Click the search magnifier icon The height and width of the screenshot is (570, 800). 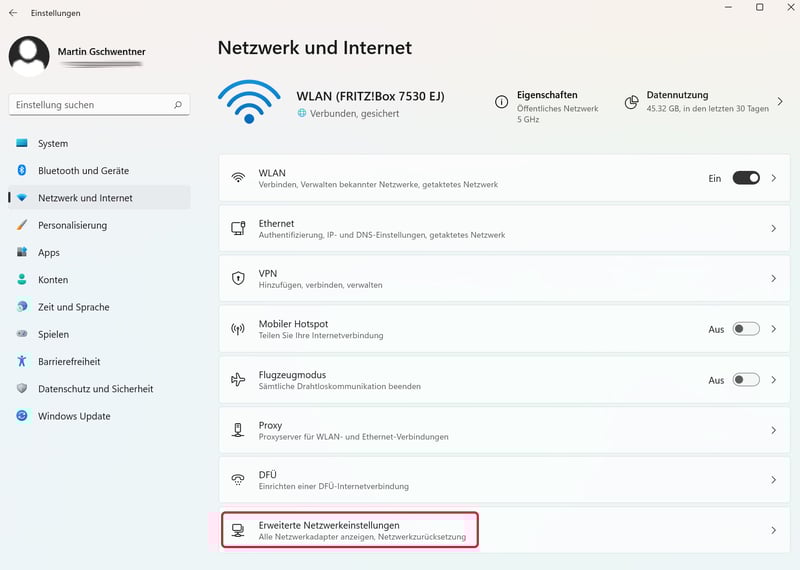pos(178,104)
